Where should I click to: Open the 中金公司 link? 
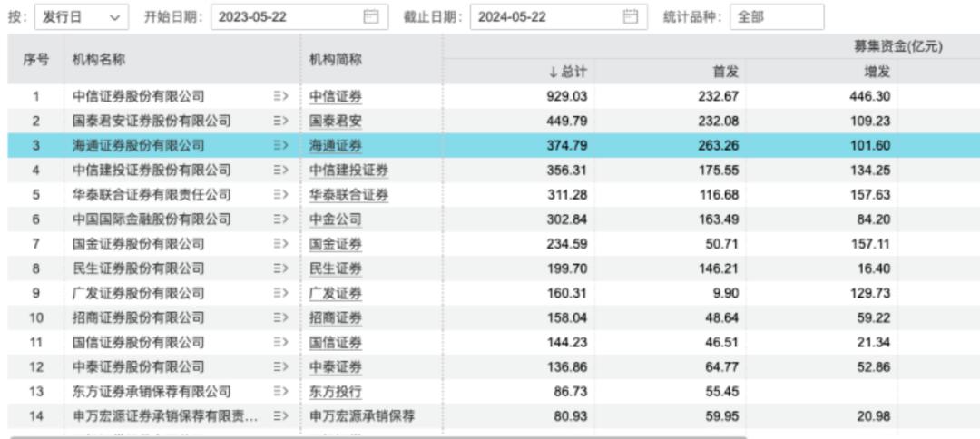336,219
